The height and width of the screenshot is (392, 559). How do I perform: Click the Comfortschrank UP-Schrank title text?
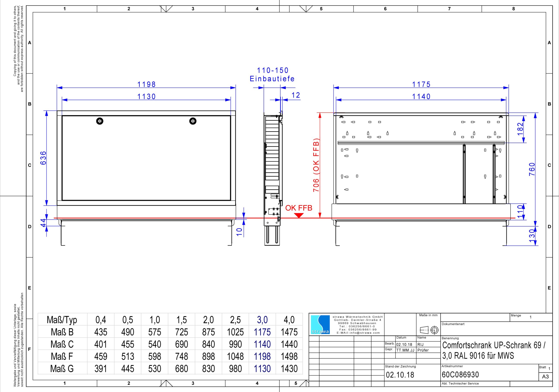[x=494, y=350]
